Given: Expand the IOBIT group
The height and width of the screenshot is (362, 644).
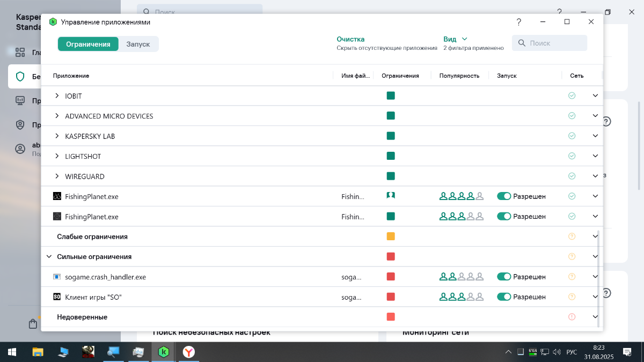Looking at the screenshot, I should [57, 95].
